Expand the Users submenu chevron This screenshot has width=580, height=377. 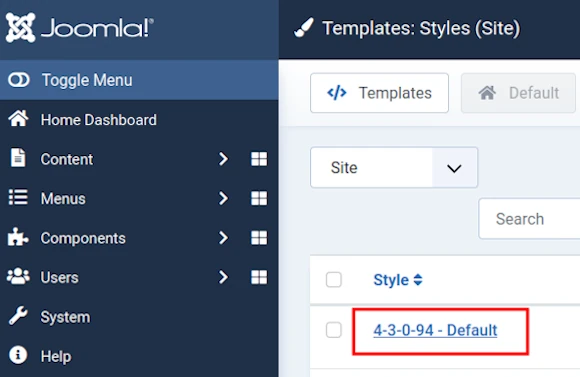click(x=223, y=277)
